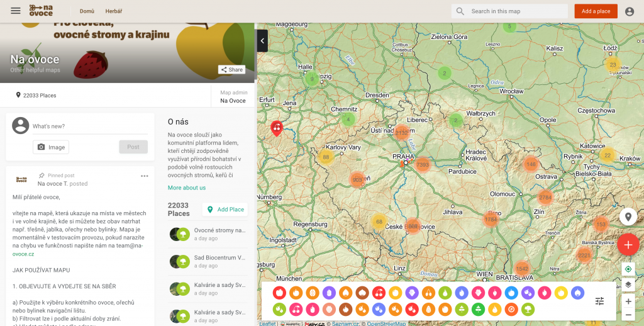The image size is (644, 326).
Task: Open the Herbář menu item
Action: coord(113,11)
